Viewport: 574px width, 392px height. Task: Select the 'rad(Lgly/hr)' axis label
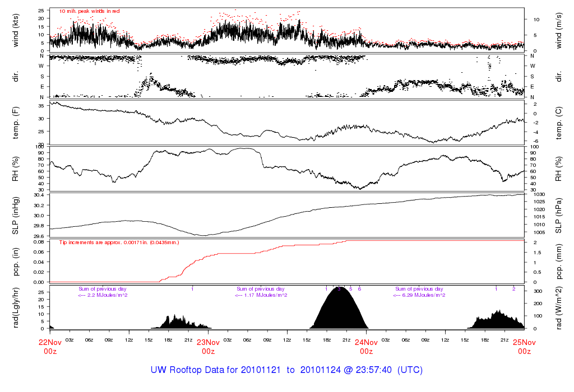pyautogui.click(x=15, y=308)
